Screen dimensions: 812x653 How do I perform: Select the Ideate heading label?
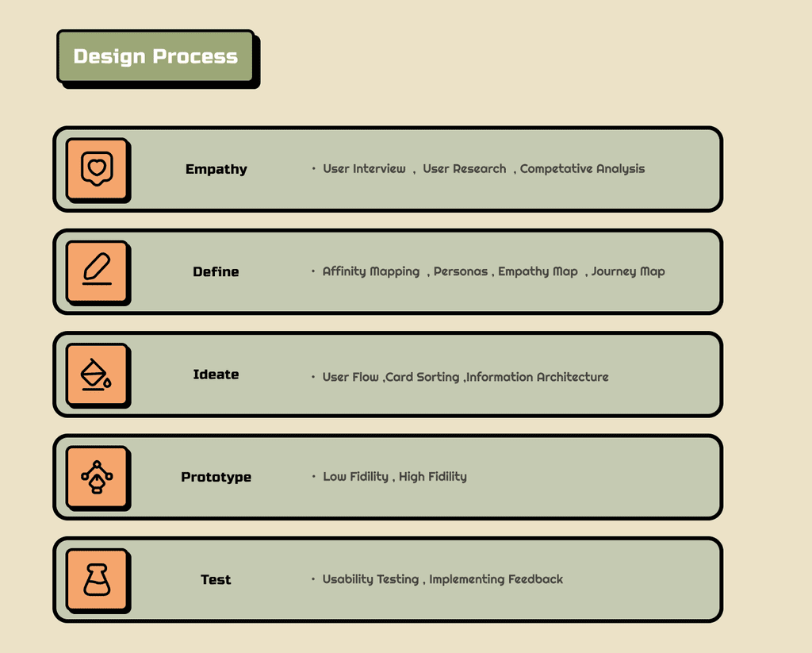216,375
